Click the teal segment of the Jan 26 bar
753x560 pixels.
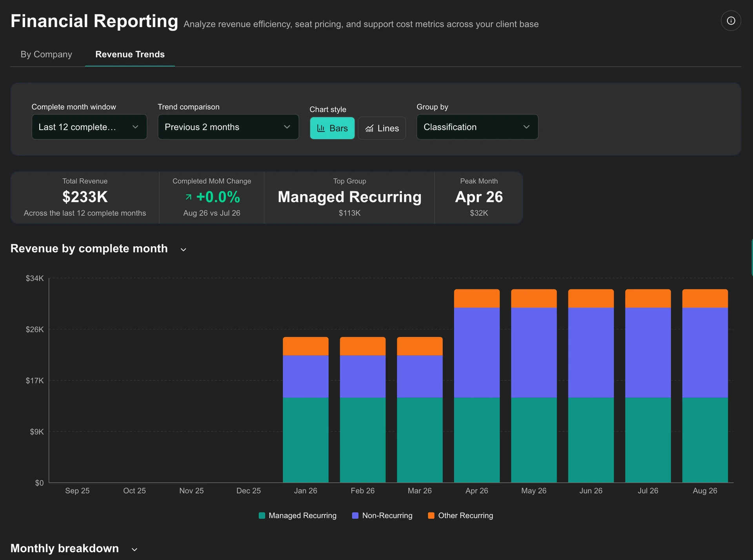(x=306, y=440)
